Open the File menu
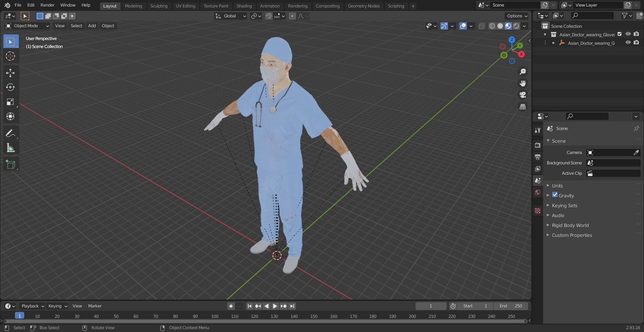This screenshot has height=332, width=644. coord(18,5)
